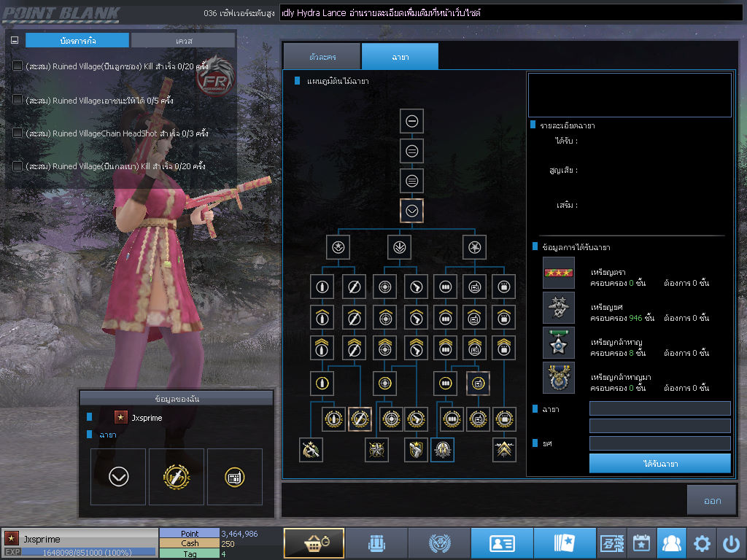Click the Point value 3,464,986
The width and height of the screenshot is (747, 560).
(239, 534)
